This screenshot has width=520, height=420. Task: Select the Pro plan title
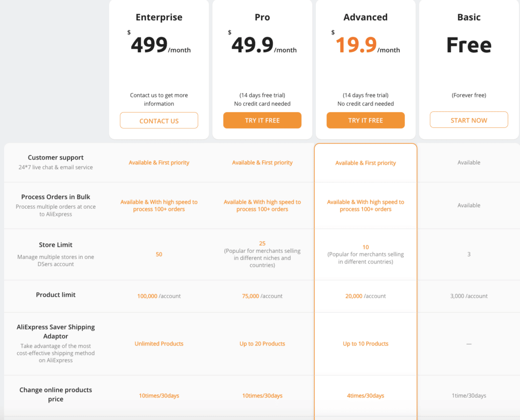click(x=262, y=17)
